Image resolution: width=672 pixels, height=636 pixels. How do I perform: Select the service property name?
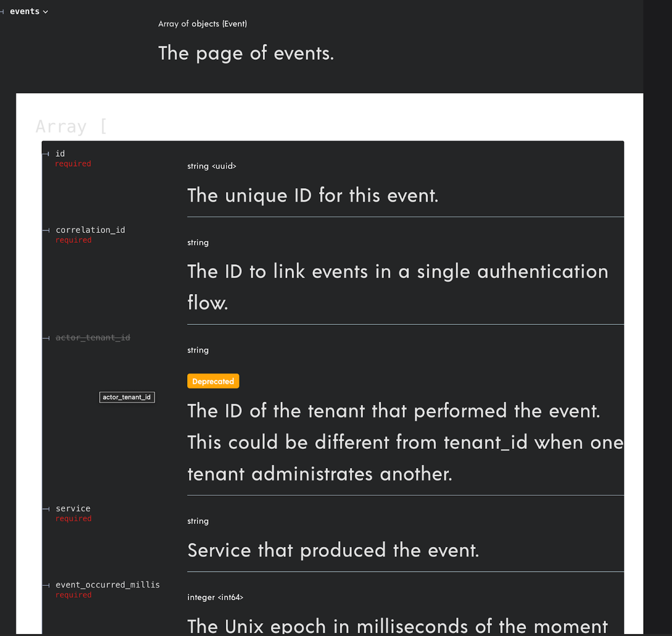point(73,509)
